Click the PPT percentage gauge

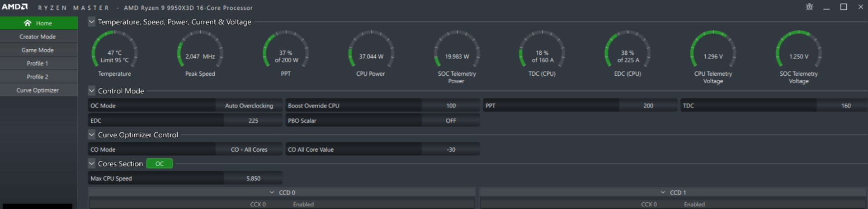coord(286,53)
